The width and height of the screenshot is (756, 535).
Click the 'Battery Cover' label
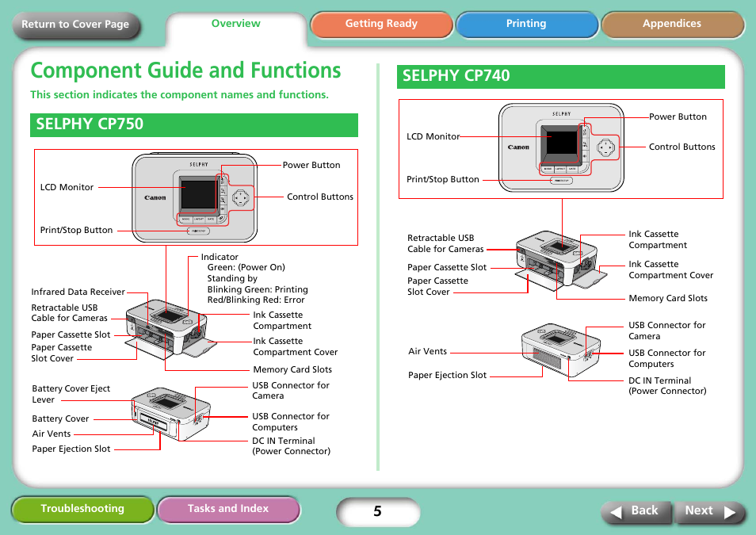pos(60,418)
